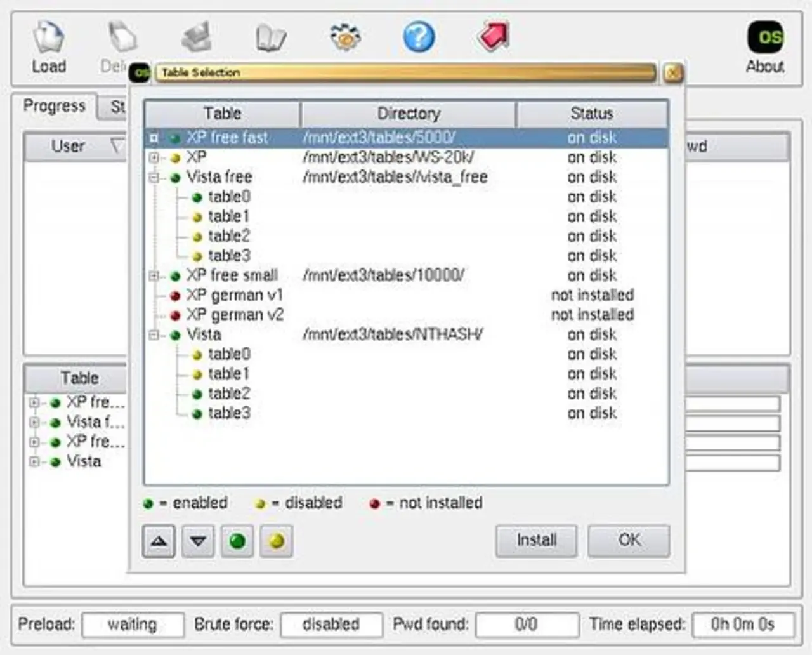The height and width of the screenshot is (655, 812).
Task: Collapse the Vista free tree node
Action: tap(154, 177)
